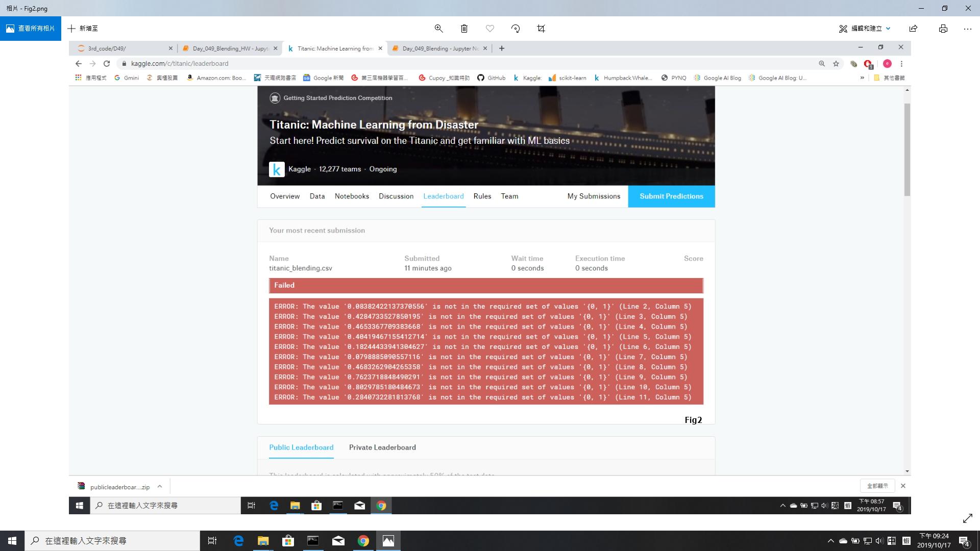Click the Photos zoom magnifier icon
Image resolution: width=980 pixels, height=551 pixels.
(438, 29)
